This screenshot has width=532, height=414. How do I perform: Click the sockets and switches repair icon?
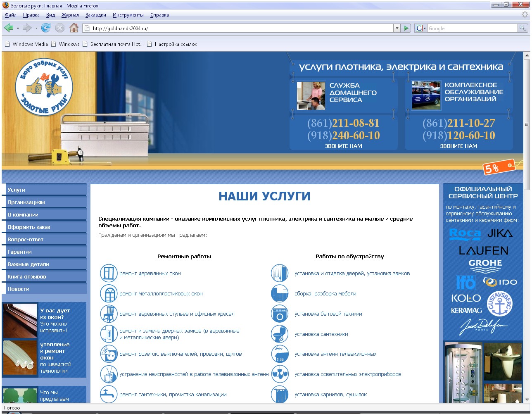click(109, 354)
